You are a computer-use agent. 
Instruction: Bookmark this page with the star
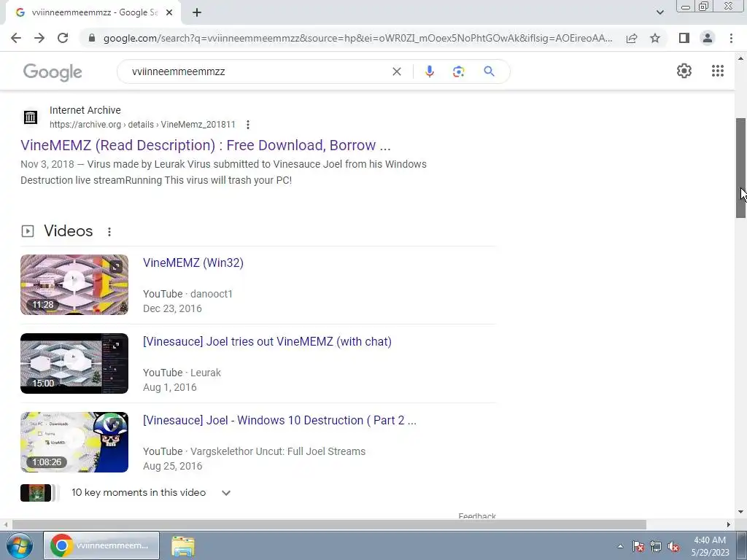tap(655, 38)
